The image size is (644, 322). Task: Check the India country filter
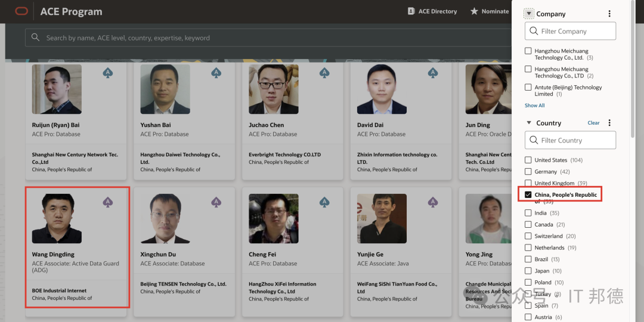coord(528,213)
